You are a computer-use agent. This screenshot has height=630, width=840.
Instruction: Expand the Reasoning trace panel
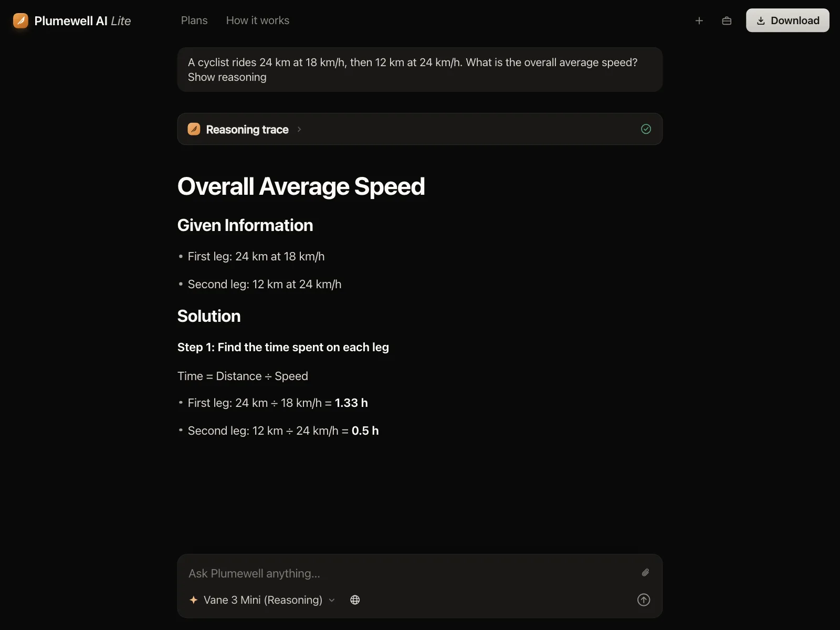point(420,129)
